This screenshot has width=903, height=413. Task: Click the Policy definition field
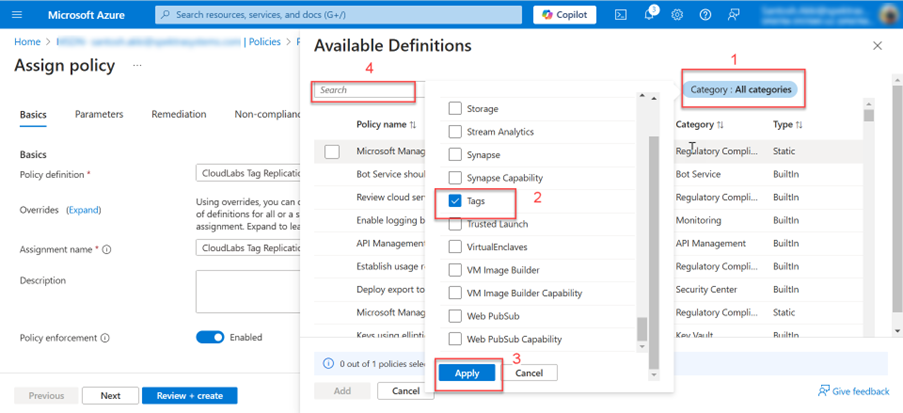point(248,174)
